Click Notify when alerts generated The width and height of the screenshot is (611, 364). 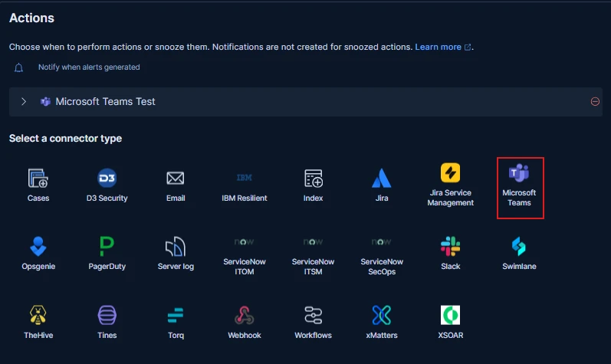point(89,67)
